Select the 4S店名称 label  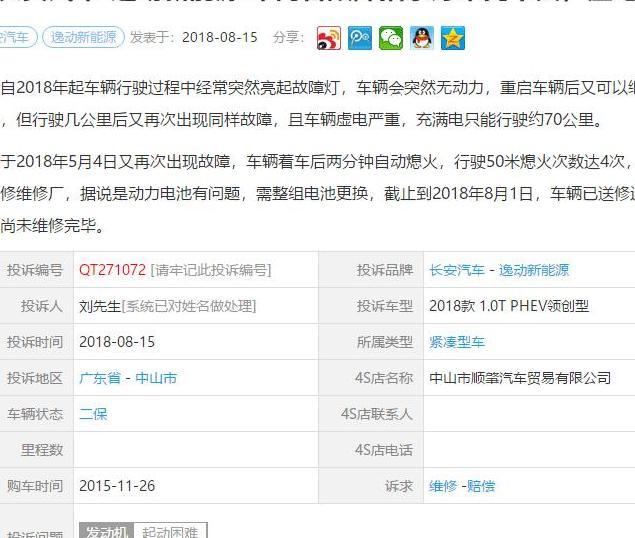pos(384,378)
